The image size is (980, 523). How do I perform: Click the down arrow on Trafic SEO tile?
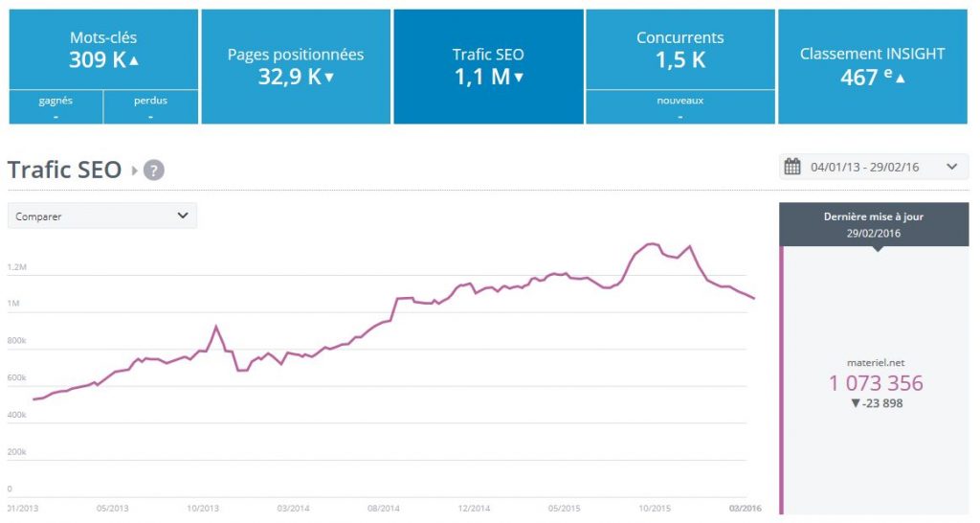(519, 79)
